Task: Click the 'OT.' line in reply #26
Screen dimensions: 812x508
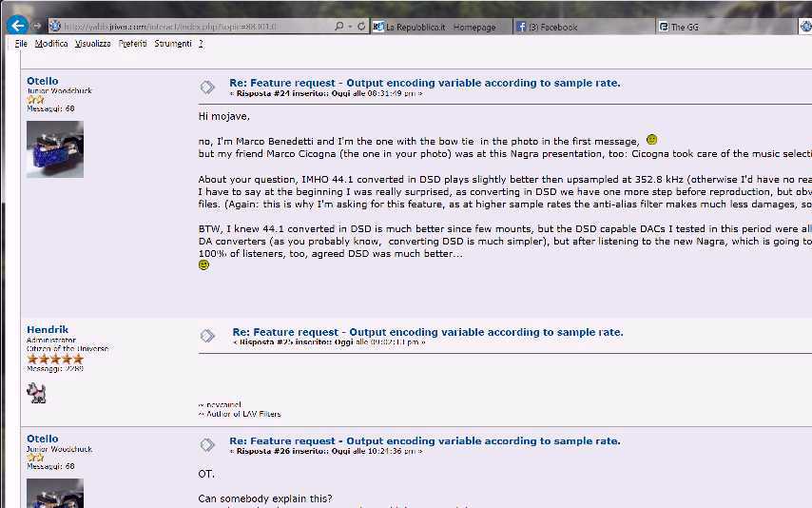Action: (x=206, y=474)
